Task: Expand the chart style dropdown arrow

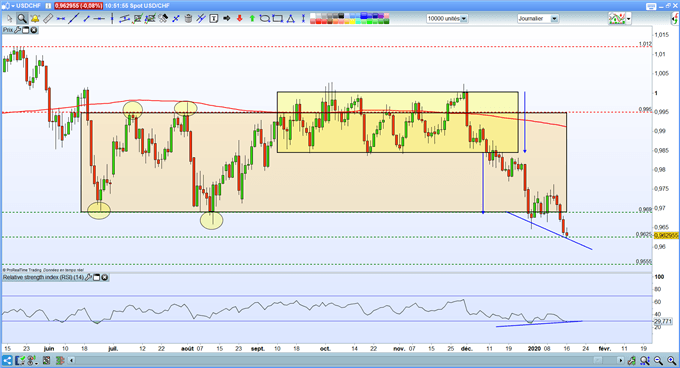Action: click(628, 19)
